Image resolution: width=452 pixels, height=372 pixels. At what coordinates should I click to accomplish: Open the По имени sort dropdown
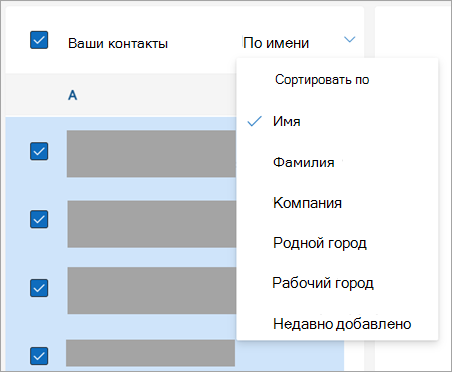(x=299, y=43)
